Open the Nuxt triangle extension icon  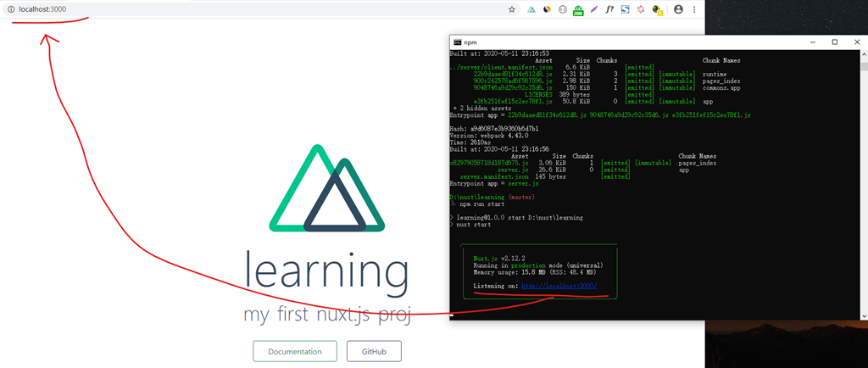coord(531,9)
